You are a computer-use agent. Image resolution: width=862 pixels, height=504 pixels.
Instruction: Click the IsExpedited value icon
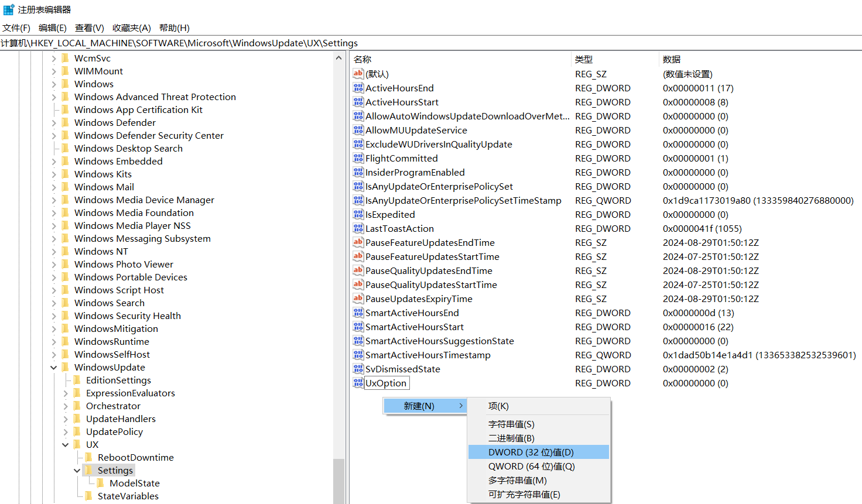tap(358, 214)
